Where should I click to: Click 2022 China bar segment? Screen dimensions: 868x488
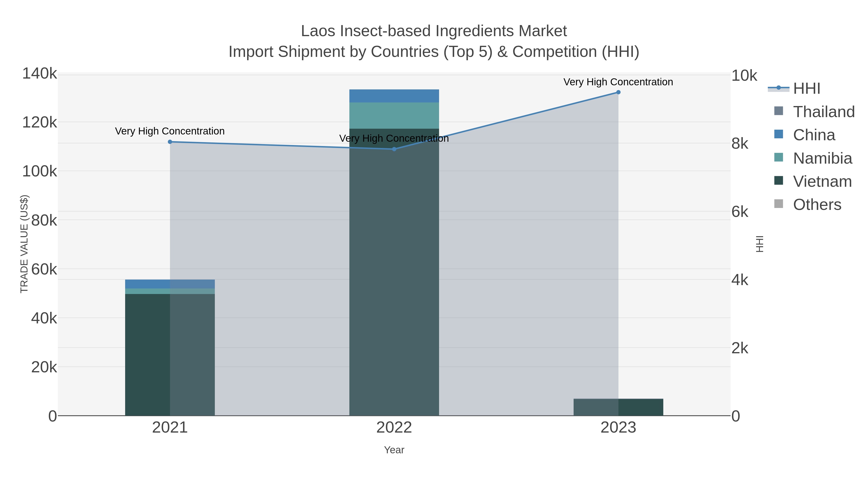tap(394, 96)
